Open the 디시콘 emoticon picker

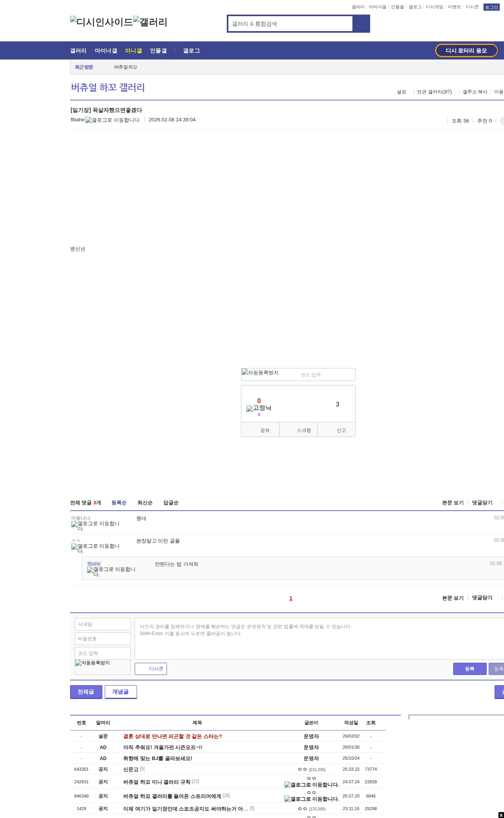[x=151, y=669]
